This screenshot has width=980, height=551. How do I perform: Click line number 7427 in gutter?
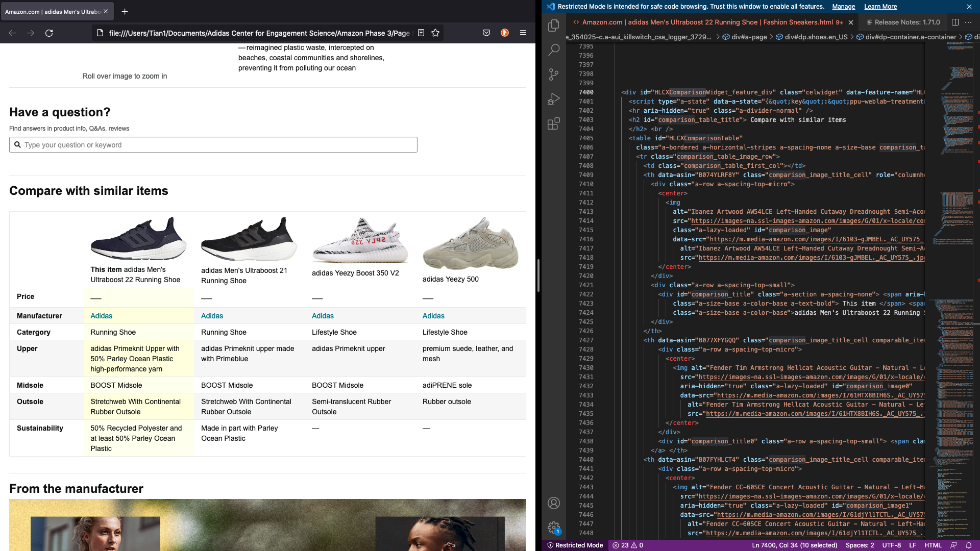tap(586, 340)
